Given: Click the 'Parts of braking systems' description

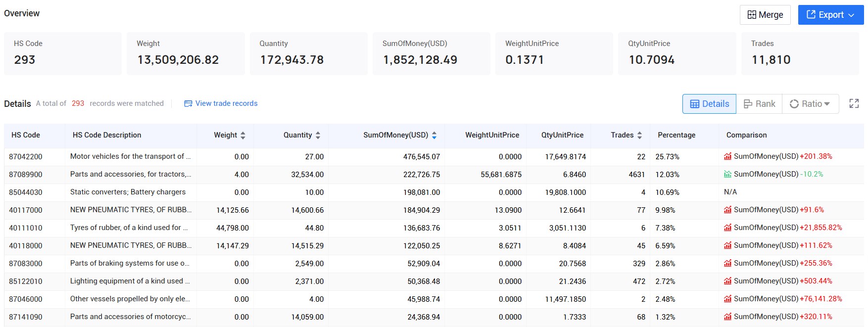Looking at the screenshot, I should coord(130,263).
